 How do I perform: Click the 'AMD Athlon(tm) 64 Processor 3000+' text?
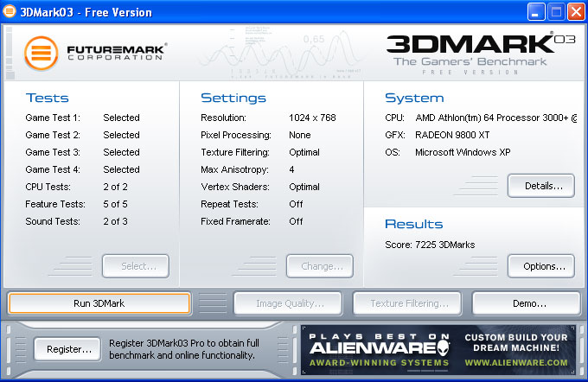point(492,118)
